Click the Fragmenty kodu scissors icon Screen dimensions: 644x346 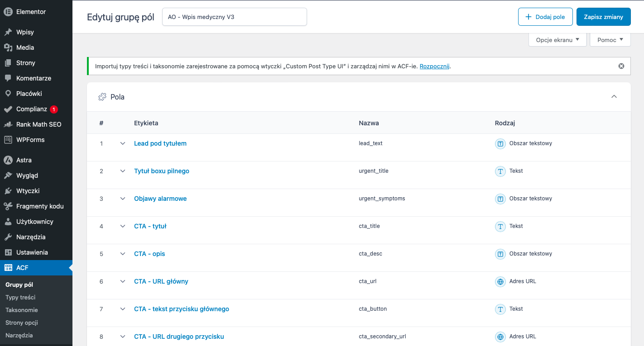click(8, 206)
